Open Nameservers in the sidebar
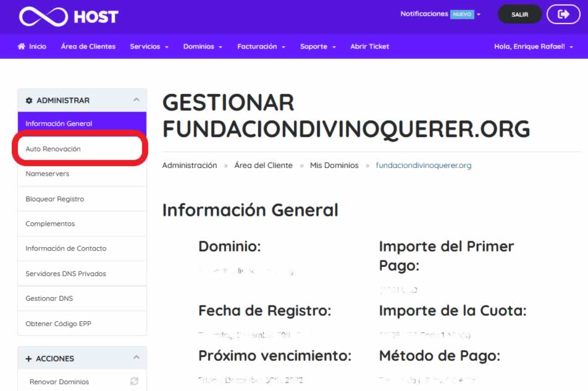Viewport: 588px width, 391px height. coord(82,174)
